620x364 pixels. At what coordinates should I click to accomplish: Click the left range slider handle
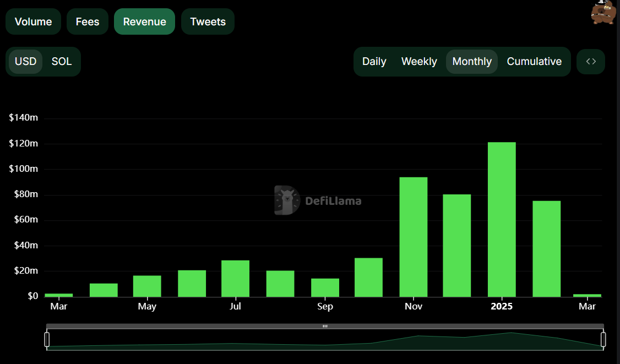47,339
